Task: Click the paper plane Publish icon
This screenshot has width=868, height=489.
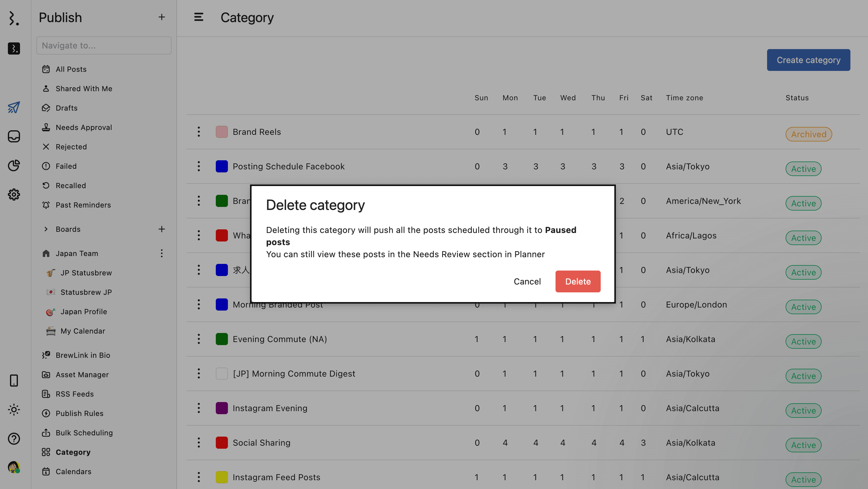Action: click(x=14, y=108)
